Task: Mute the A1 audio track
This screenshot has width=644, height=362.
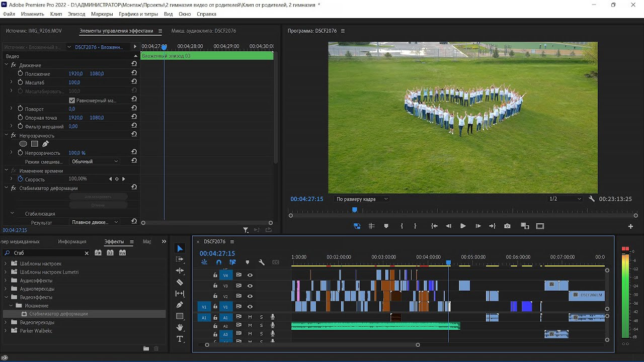Action: (250, 317)
